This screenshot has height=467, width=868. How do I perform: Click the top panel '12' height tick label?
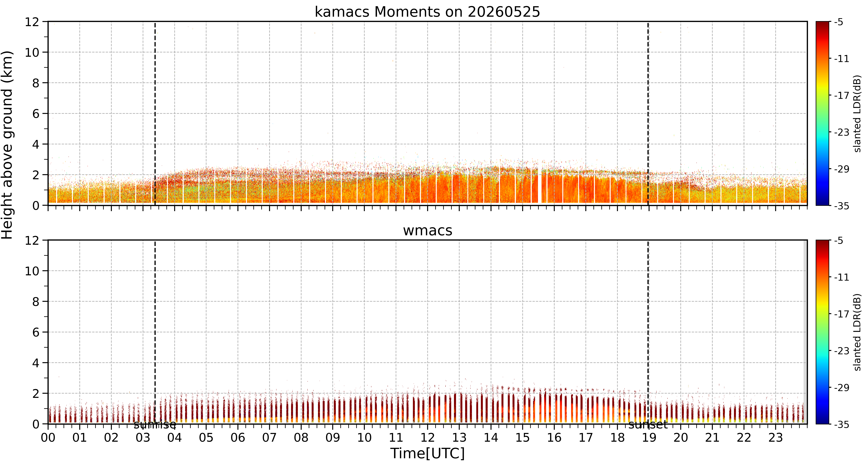tap(32, 22)
